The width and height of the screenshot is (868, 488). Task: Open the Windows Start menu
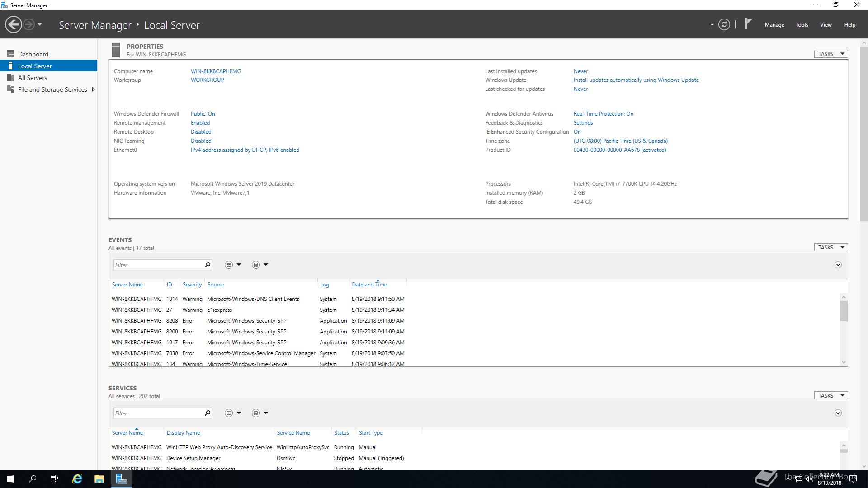tap(11, 479)
